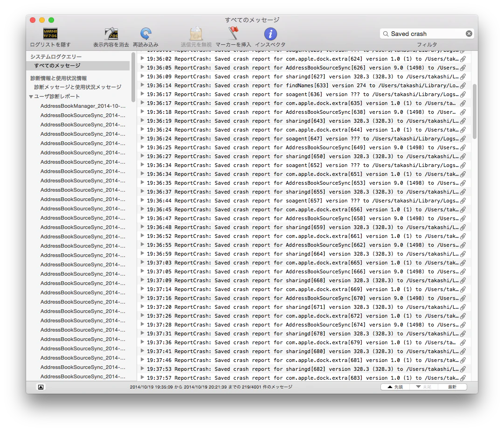Show newest messages with 最新 button
Viewport: 504px width, 431px height.
tap(452, 387)
